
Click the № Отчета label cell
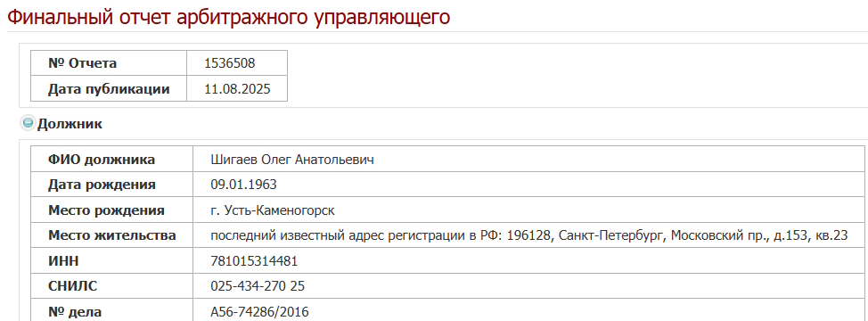pyautogui.click(x=109, y=63)
